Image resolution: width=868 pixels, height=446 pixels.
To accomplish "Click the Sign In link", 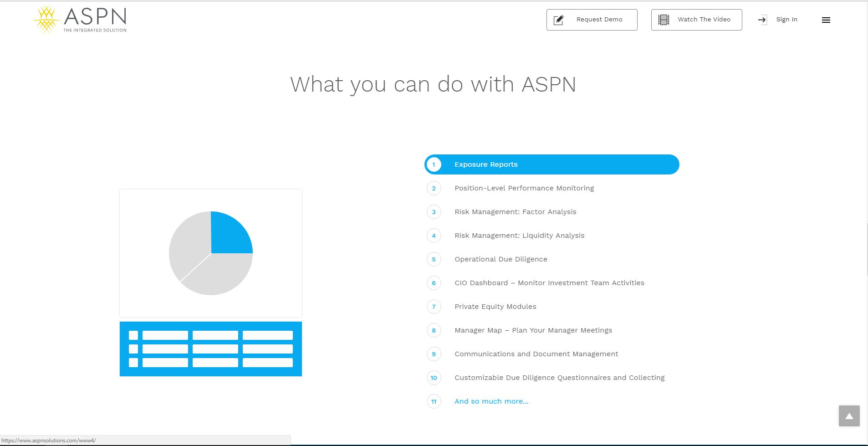I will pyautogui.click(x=786, y=20).
